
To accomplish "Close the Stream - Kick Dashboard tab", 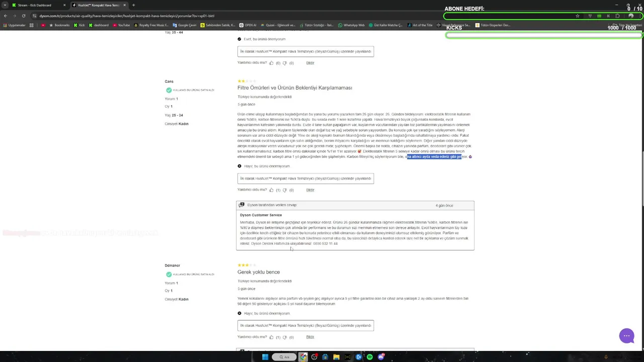I will pos(64,5).
